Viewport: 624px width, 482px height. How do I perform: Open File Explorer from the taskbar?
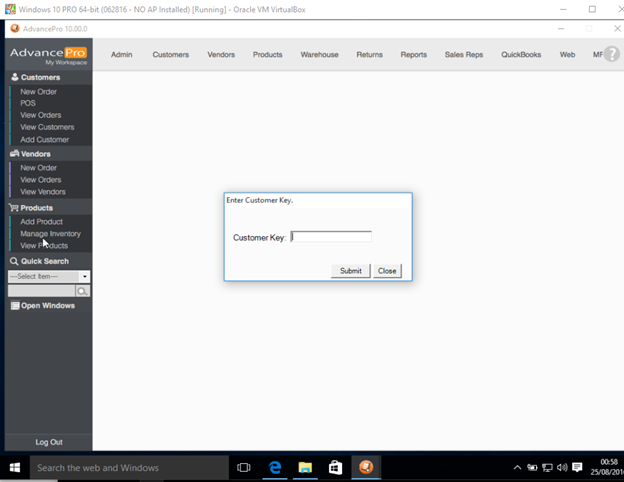(x=305, y=467)
